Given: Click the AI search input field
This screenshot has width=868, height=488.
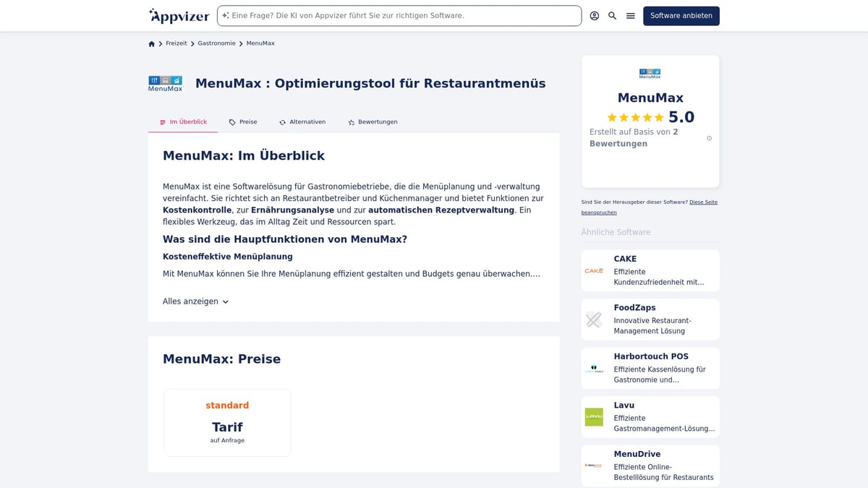Looking at the screenshot, I should pos(399,14).
